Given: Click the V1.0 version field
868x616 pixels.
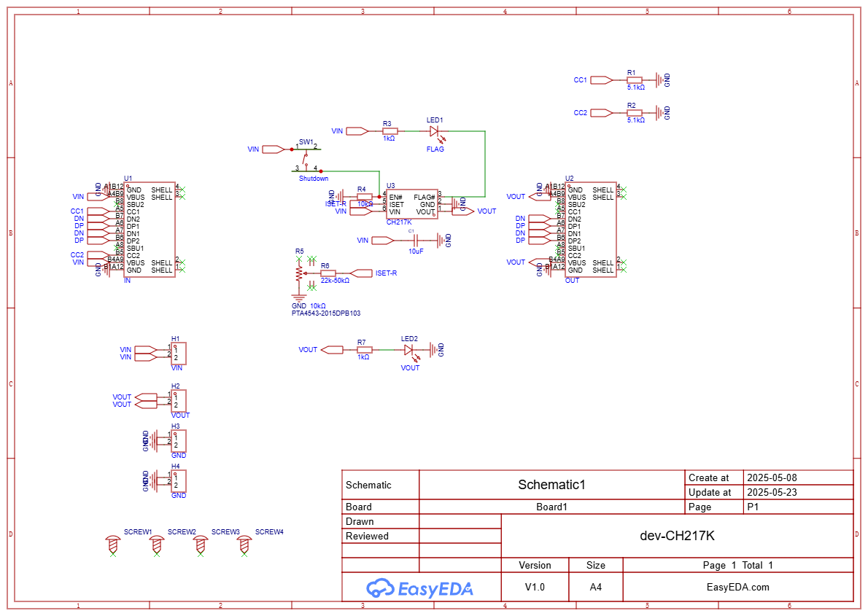Looking at the screenshot, I should (535, 587).
